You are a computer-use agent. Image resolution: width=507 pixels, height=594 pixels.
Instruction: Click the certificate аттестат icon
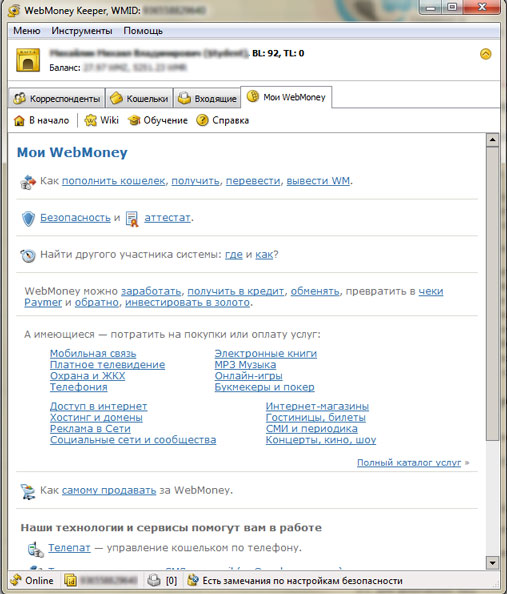click(x=132, y=219)
